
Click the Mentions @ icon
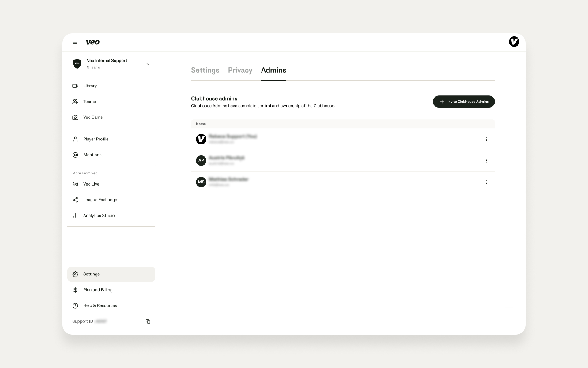(75, 155)
